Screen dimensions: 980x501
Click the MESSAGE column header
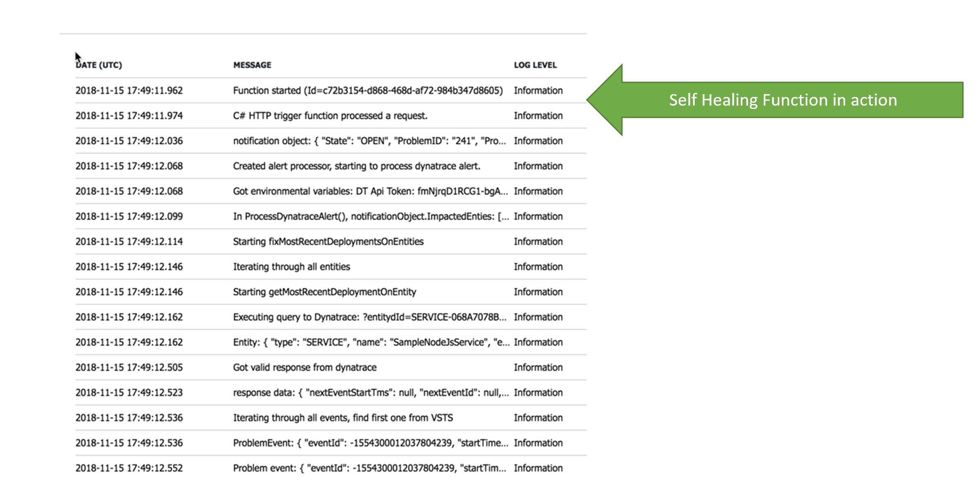click(252, 65)
